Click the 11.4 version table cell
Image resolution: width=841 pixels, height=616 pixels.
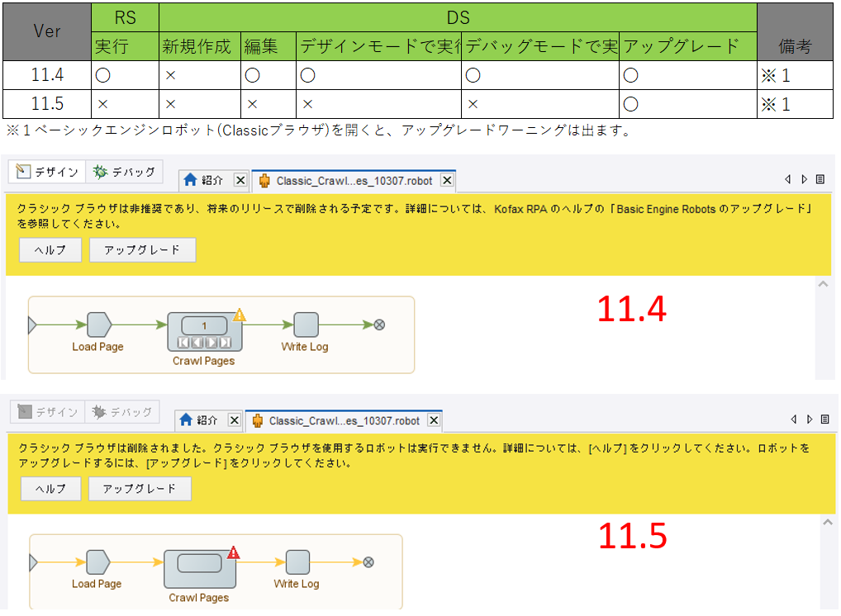pos(47,74)
